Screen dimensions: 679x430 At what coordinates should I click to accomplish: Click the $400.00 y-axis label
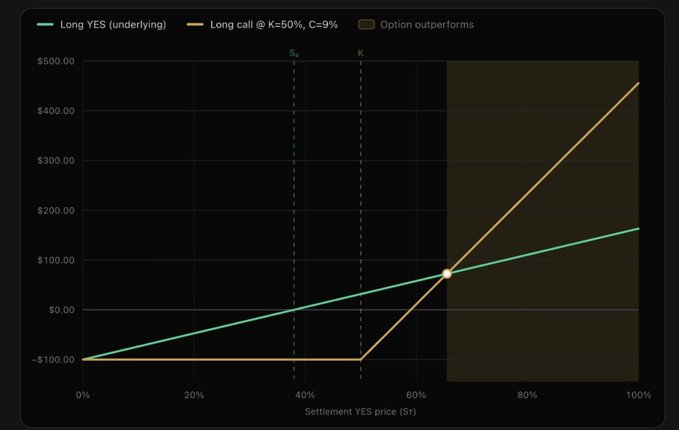point(56,111)
